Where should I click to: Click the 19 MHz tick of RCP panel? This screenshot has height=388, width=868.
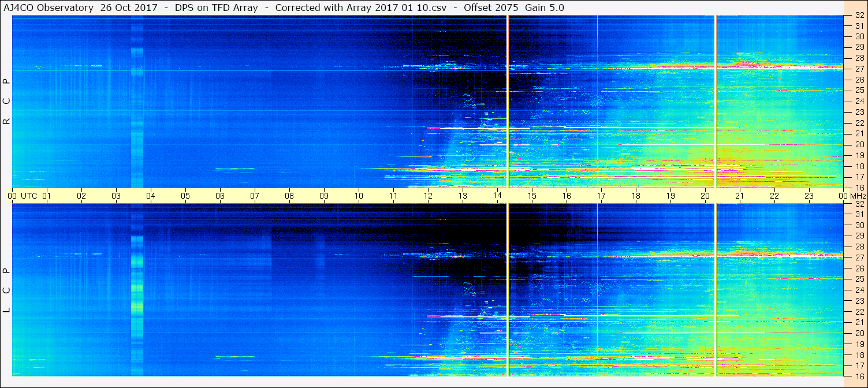[x=859, y=155]
